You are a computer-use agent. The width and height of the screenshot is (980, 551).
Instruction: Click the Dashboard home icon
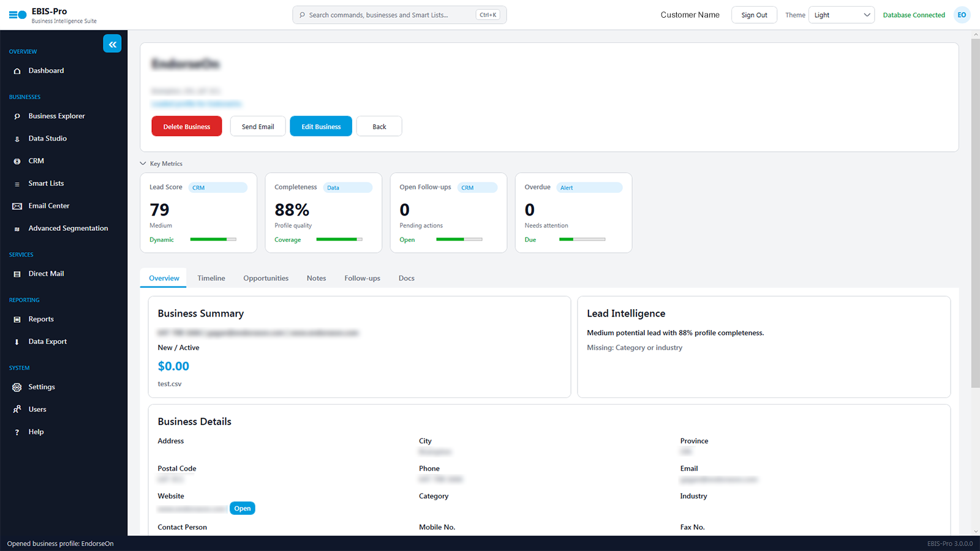click(x=17, y=71)
